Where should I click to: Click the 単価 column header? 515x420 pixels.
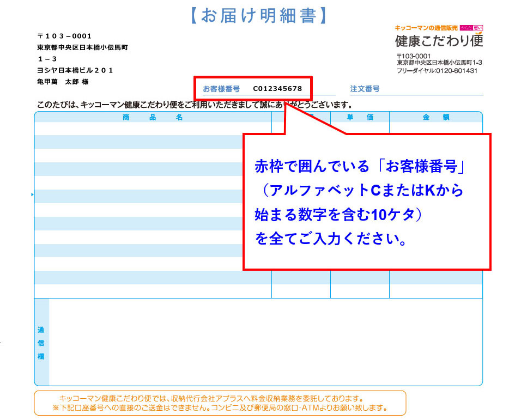(360, 117)
